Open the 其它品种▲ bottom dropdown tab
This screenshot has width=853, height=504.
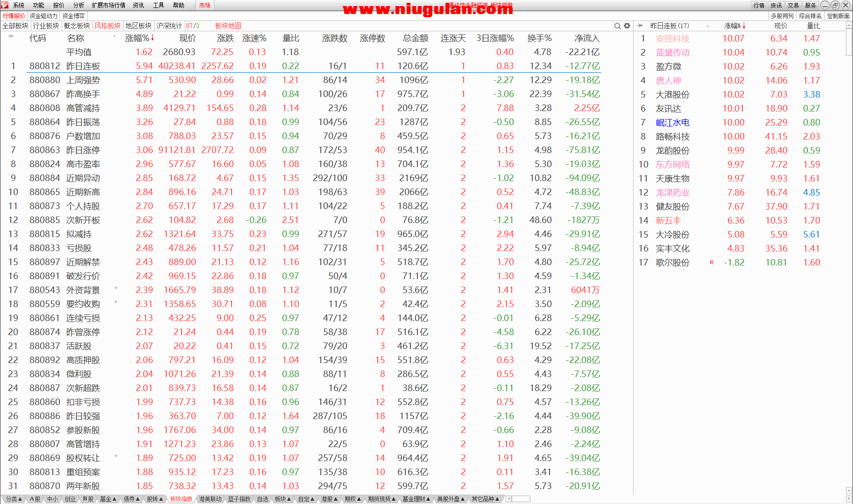(x=485, y=499)
